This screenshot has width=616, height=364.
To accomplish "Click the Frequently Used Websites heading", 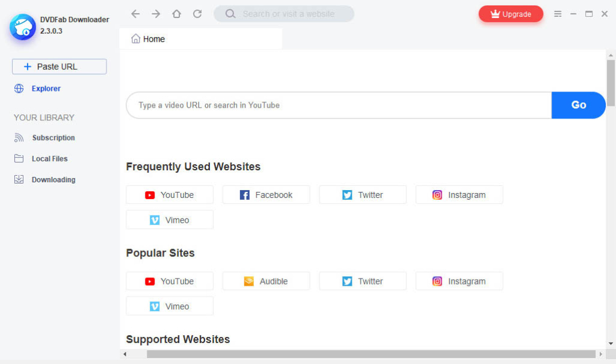I will click(193, 167).
